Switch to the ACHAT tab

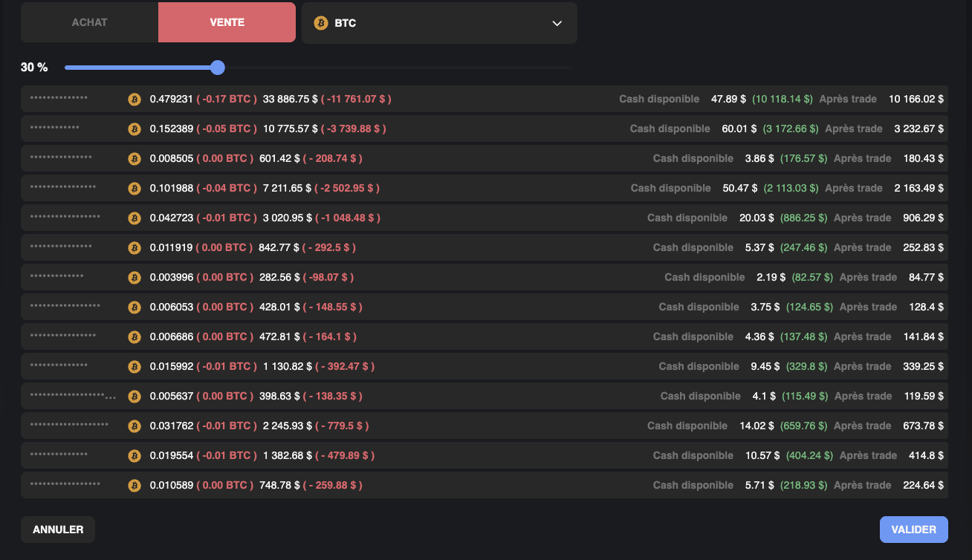[89, 22]
